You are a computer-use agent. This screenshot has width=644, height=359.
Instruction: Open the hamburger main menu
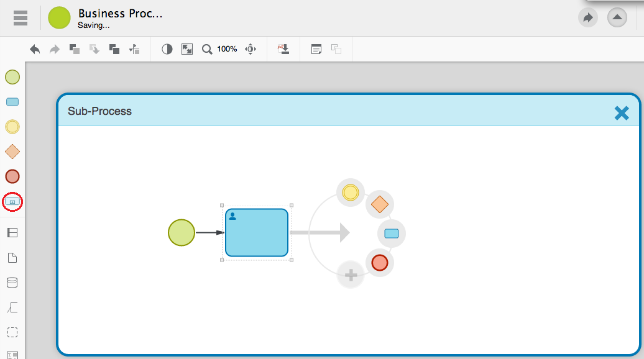click(x=21, y=18)
